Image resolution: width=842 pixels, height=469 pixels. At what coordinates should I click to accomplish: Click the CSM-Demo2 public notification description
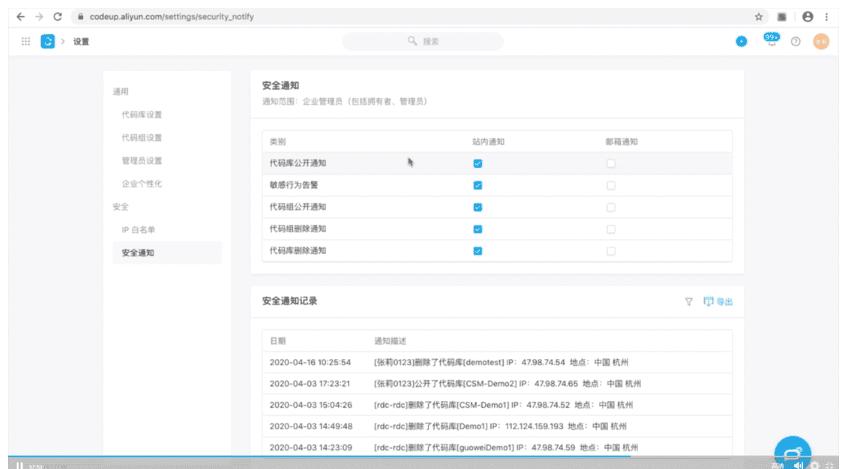pos(507,384)
